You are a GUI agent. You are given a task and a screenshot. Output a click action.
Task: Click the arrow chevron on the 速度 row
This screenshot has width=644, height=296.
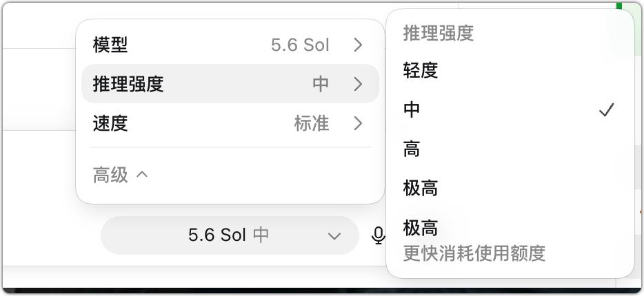(x=358, y=123)
